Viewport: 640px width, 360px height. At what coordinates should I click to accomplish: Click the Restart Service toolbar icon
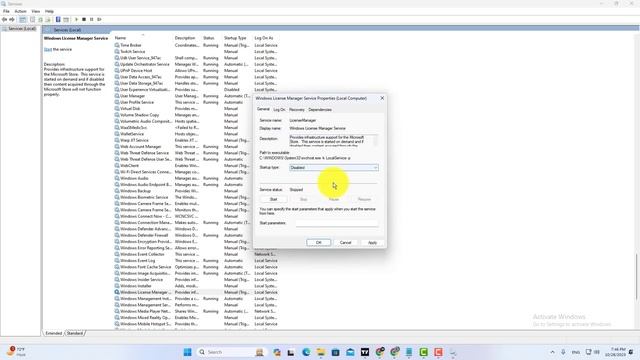pyautogui.click(x=99, y=20)
